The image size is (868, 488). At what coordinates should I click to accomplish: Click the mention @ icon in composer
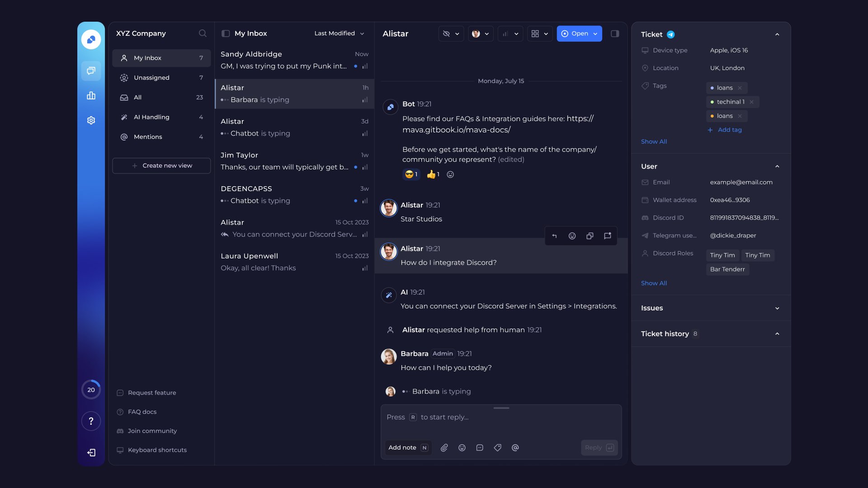point(515,448)
